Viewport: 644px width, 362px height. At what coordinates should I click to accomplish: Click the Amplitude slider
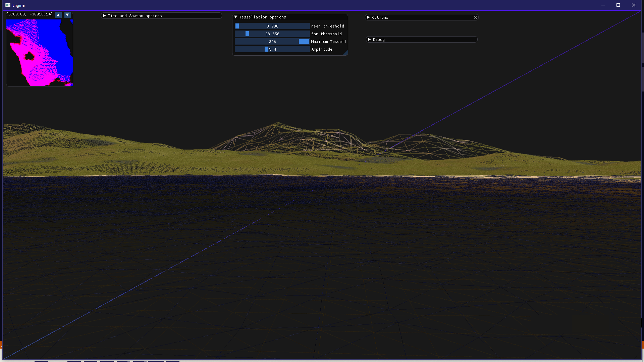point(272,49)
